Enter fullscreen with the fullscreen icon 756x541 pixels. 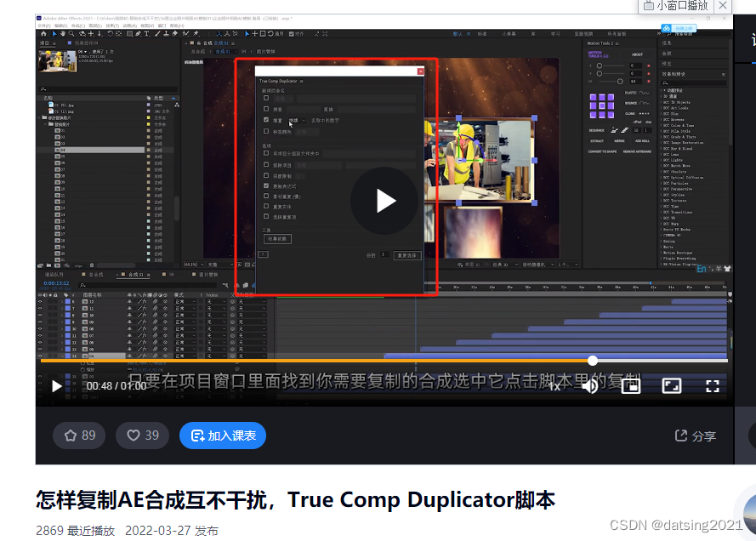[x=712, y=385]
